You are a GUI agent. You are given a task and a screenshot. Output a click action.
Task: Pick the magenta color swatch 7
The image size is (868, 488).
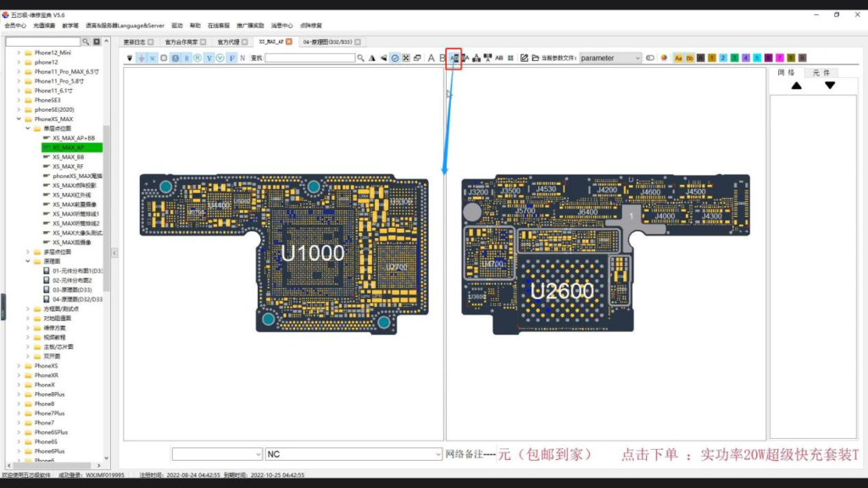pyautogui.click(x=780, y=58)
